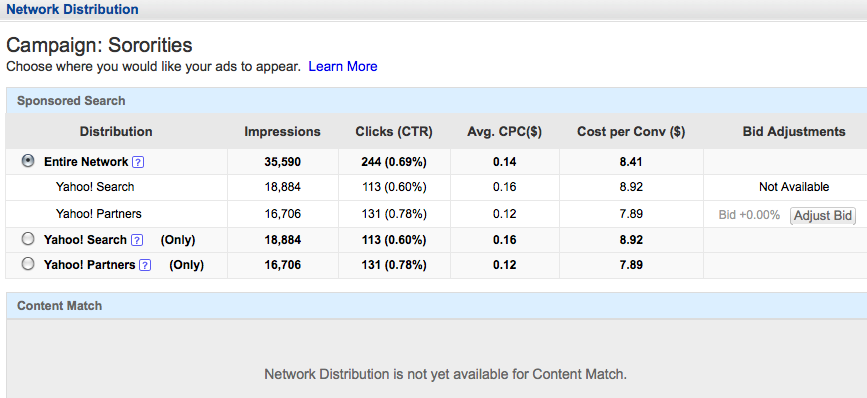Click the Campaign: Sororities heading
This screenshot has width=867, height=398.
click(x=99, y=45)
